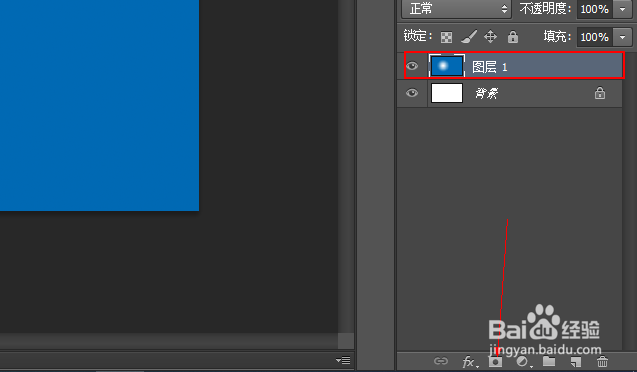
Task: Toggle lock position move icon
Action: tap(491, 37)
